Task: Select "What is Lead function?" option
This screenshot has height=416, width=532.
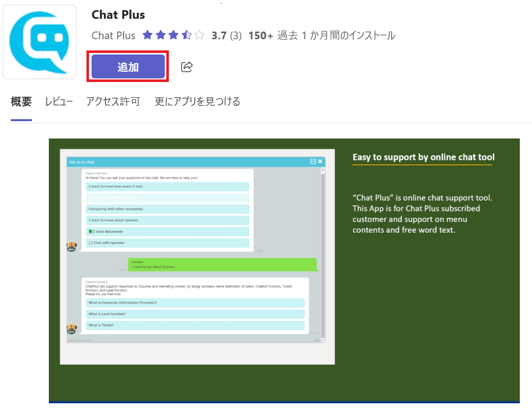Action: 195,314
